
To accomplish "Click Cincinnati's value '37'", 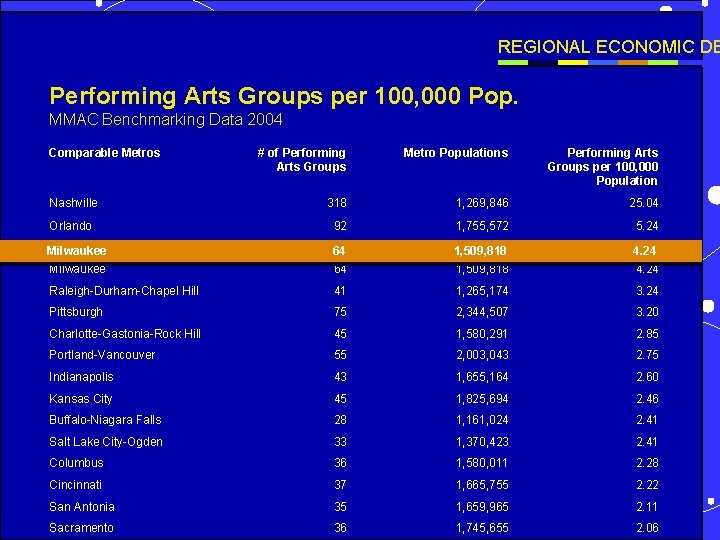I will pos(340,485).
